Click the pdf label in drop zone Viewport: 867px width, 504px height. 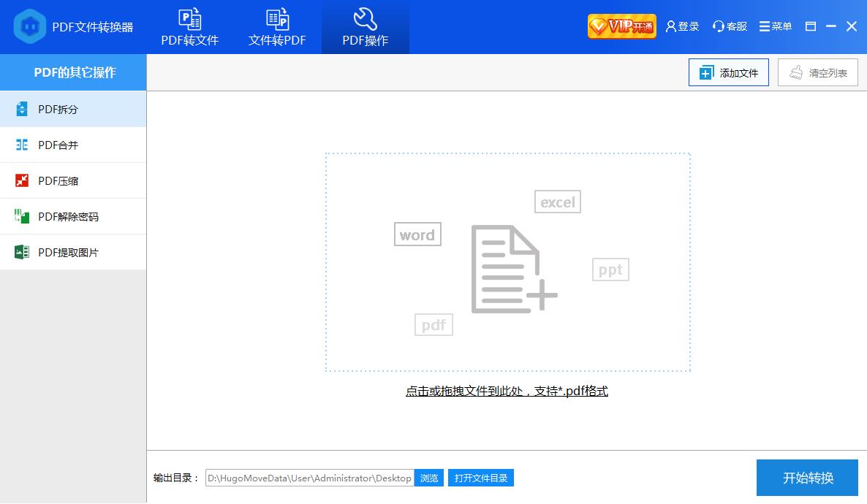pyautogui.click(x=434, y=325)
